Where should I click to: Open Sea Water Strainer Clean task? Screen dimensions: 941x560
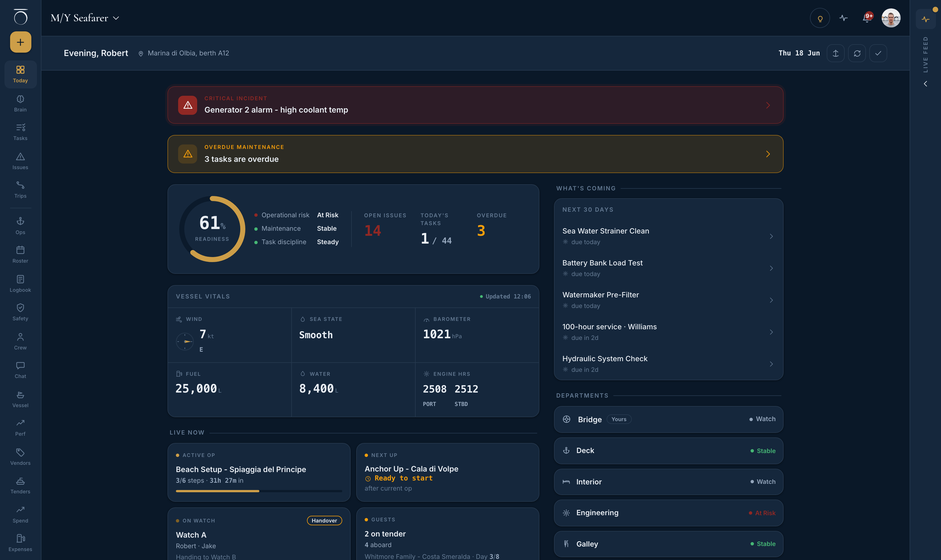coord(668,236)
